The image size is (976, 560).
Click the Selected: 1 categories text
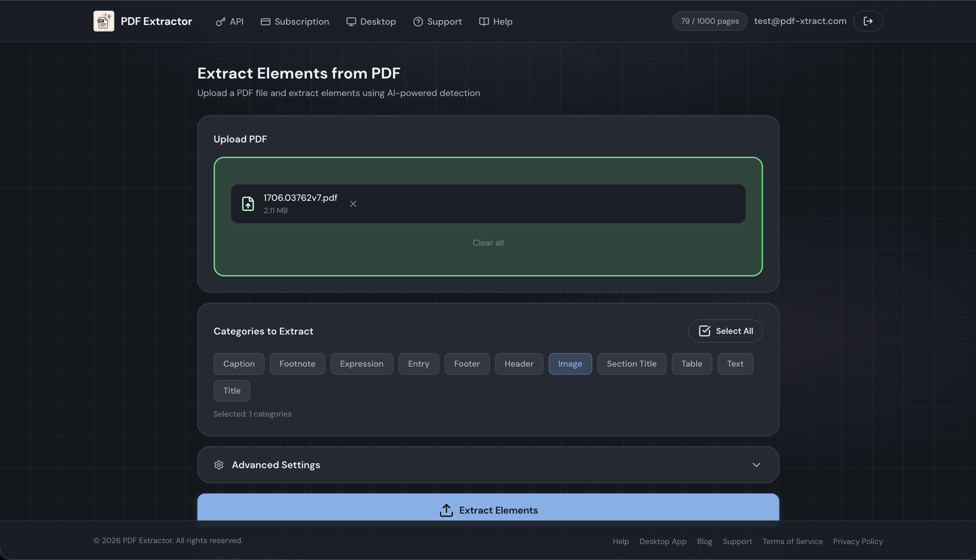(x=253, y=414)
